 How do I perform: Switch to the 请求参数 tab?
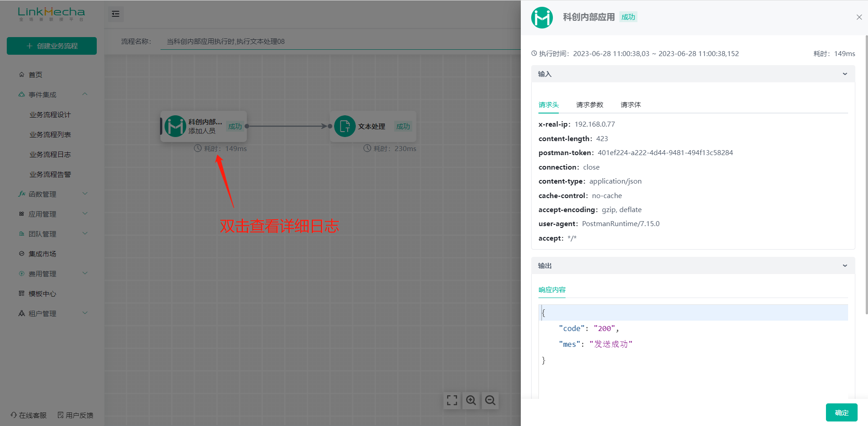tap(590, 105)
